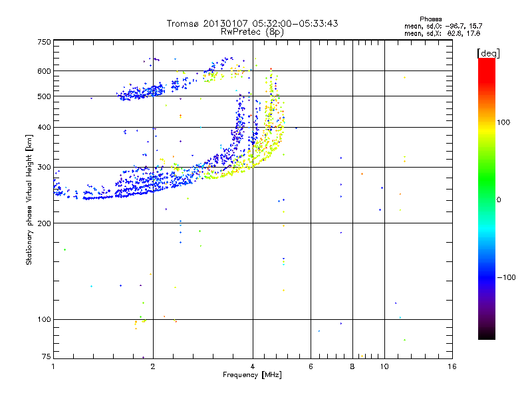The height and width of the screenshot is (399, 532).
Task: Select the 'mean, sd,X: 82.8, 17.8' line
Action: coord(442,33)
